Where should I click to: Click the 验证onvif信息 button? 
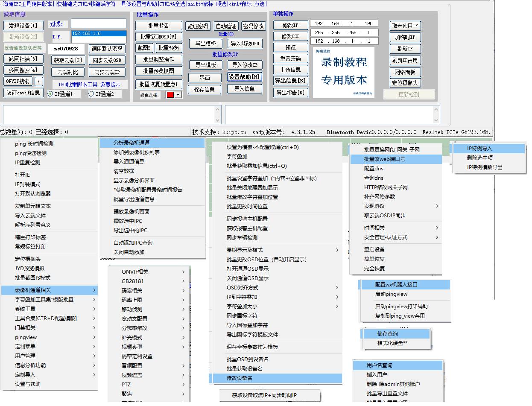[x=23, y=92]
